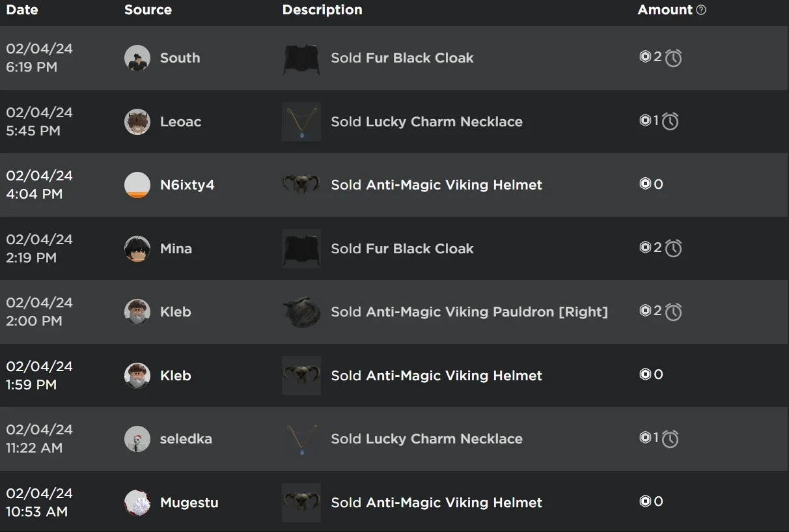Open South's profile avatar

coord(137,57)
